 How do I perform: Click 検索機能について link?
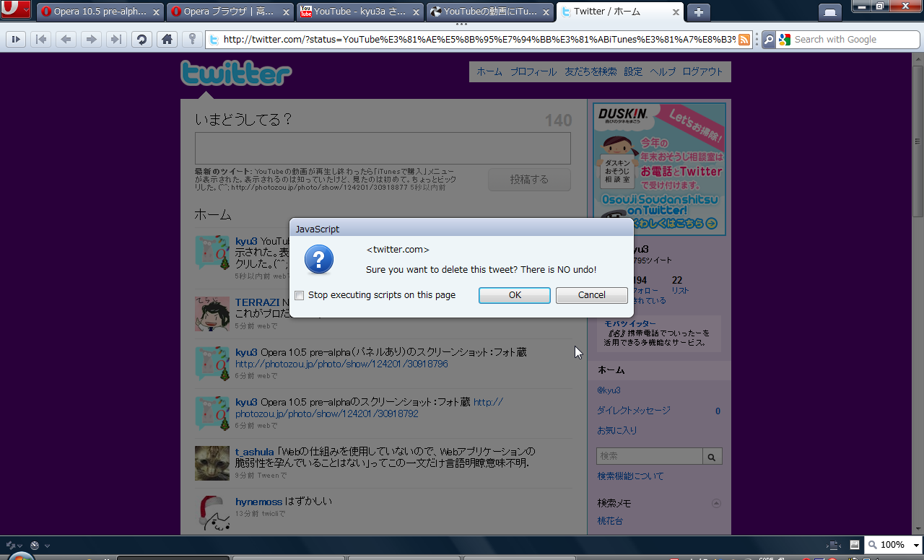point(630,476)
